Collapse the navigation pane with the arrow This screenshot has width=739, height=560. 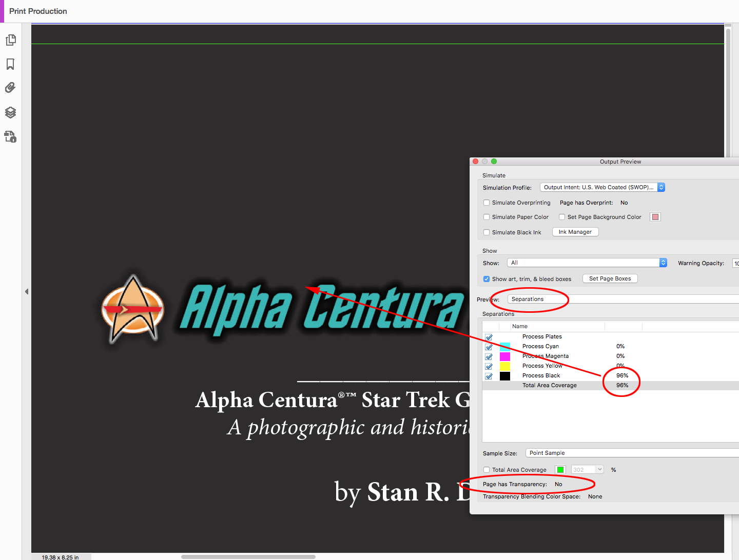(x=27, y=291)
